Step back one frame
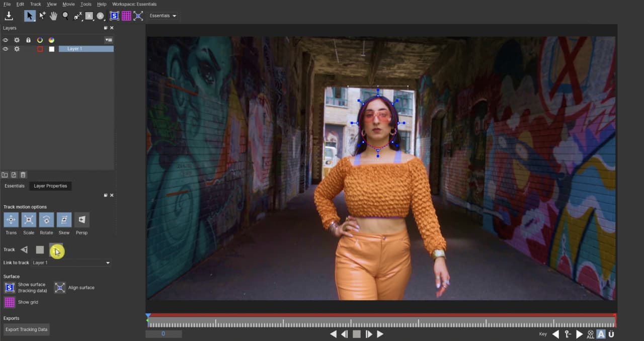 coord(345,334)
